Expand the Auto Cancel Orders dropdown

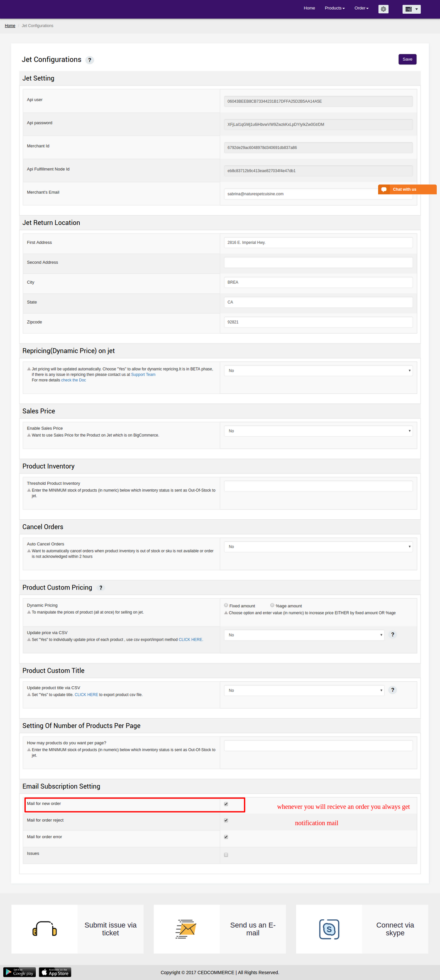[318, 547]
